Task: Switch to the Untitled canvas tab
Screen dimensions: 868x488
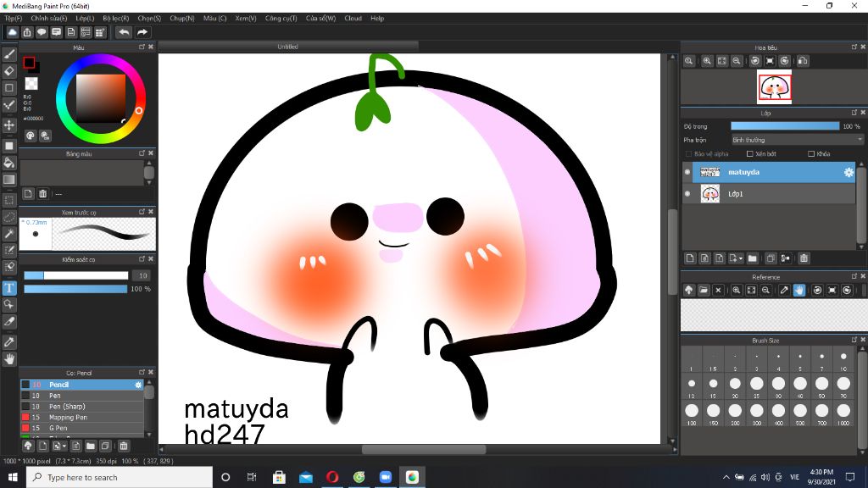Action: click(288, 47)
